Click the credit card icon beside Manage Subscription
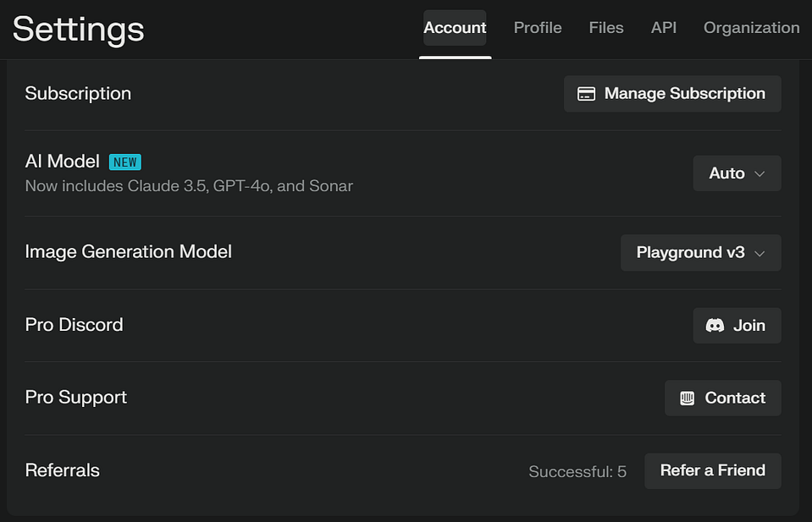Screen dimensions: 812x522 [x=586, y=94]
